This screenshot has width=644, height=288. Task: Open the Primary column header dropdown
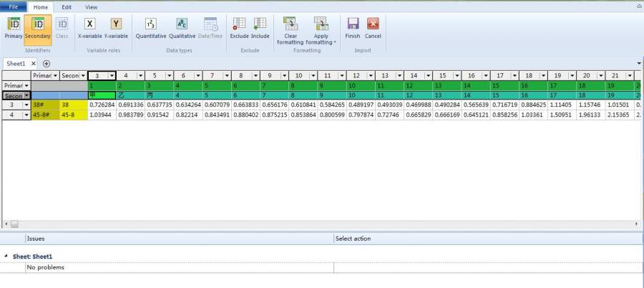(55, 76)
